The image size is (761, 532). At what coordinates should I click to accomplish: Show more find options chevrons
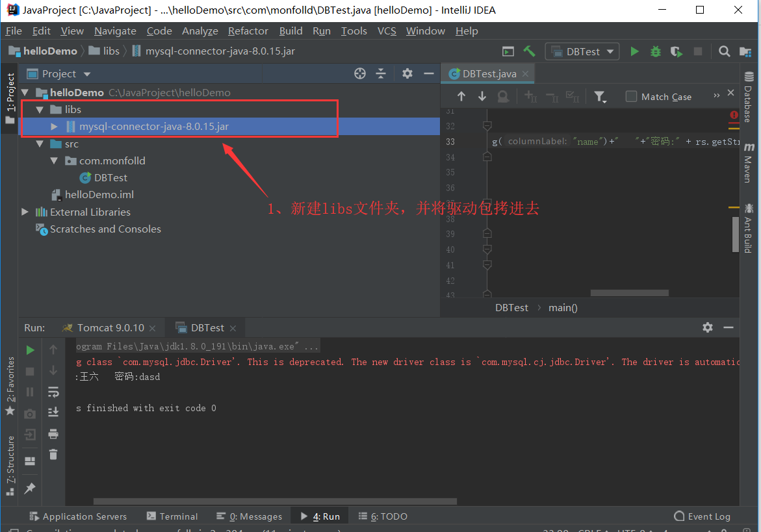point(716,96)
